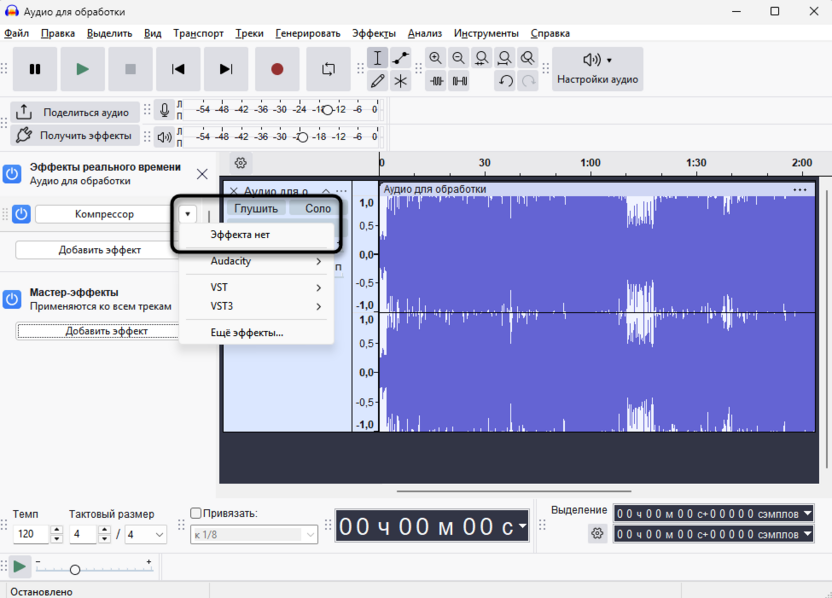
Task: Solo the track with Соло button
Action: pyautogui.click(x=318, y=209)
